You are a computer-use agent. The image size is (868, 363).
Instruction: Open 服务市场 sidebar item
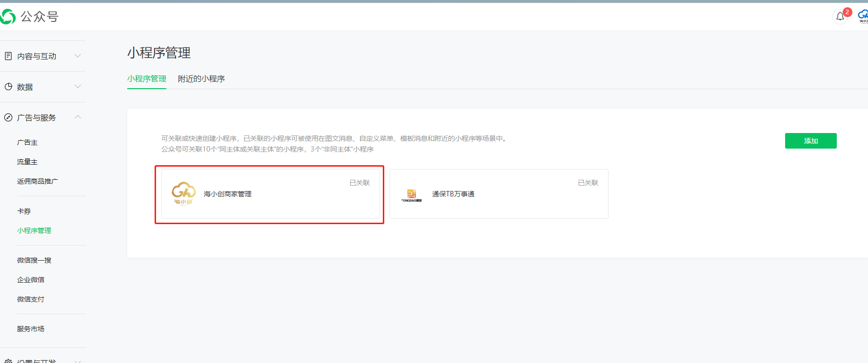point(31,329)
